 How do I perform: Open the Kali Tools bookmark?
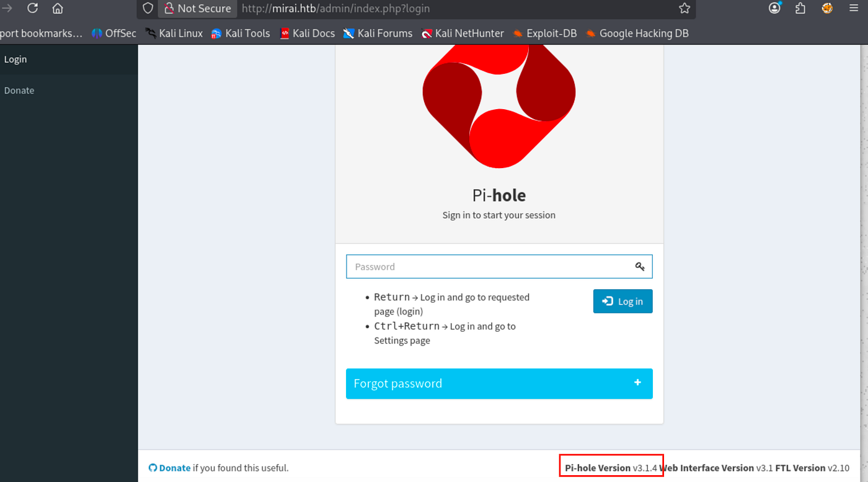(241, 33)
